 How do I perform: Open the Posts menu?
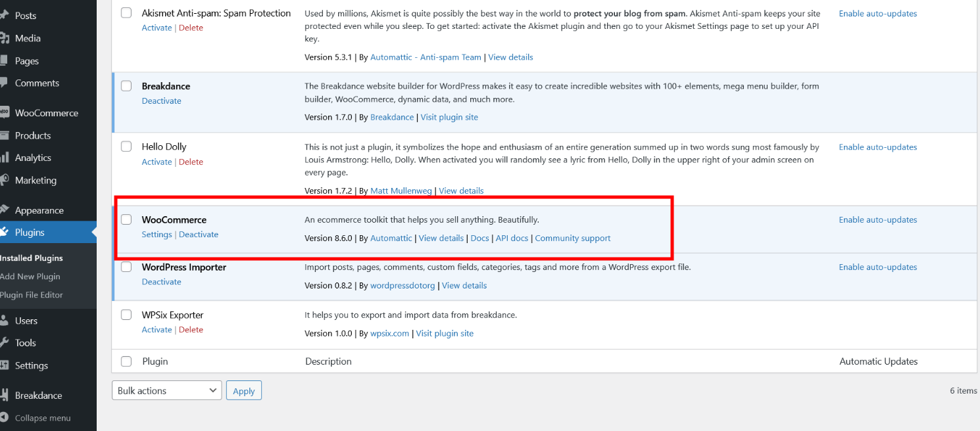click(x=26, y=15)
